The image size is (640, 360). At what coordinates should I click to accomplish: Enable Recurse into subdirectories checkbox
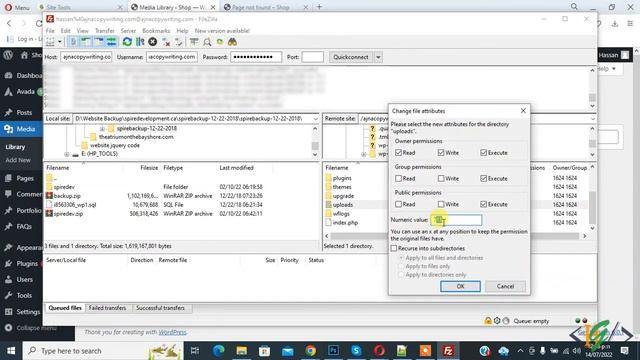click(x=394, y=248)
